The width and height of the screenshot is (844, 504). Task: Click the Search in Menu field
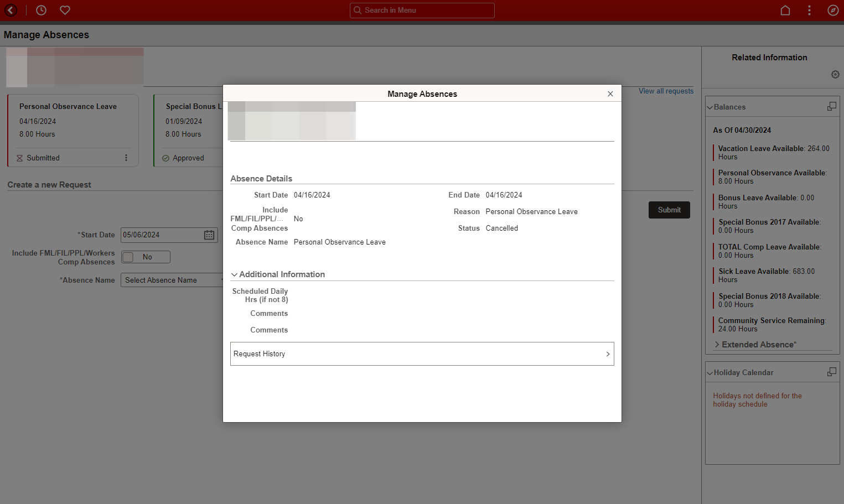click(x=422, y=10)
